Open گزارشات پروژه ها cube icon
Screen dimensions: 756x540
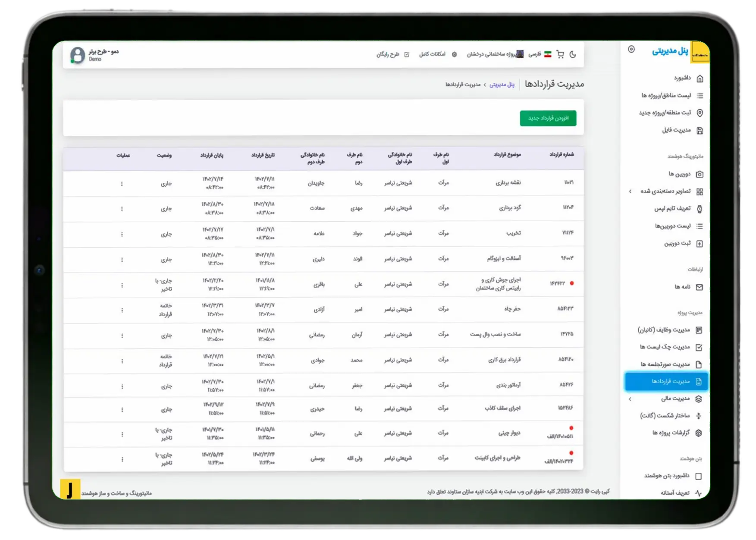tap(699, 433)
